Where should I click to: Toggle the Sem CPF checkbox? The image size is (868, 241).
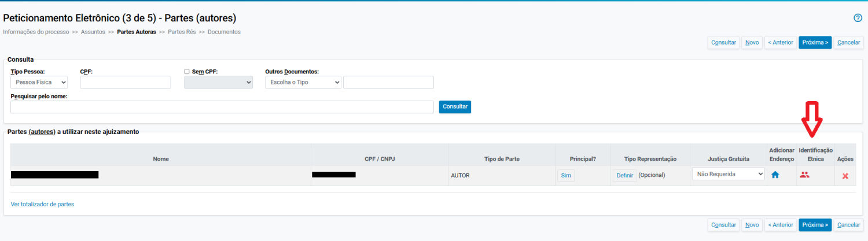187,72
